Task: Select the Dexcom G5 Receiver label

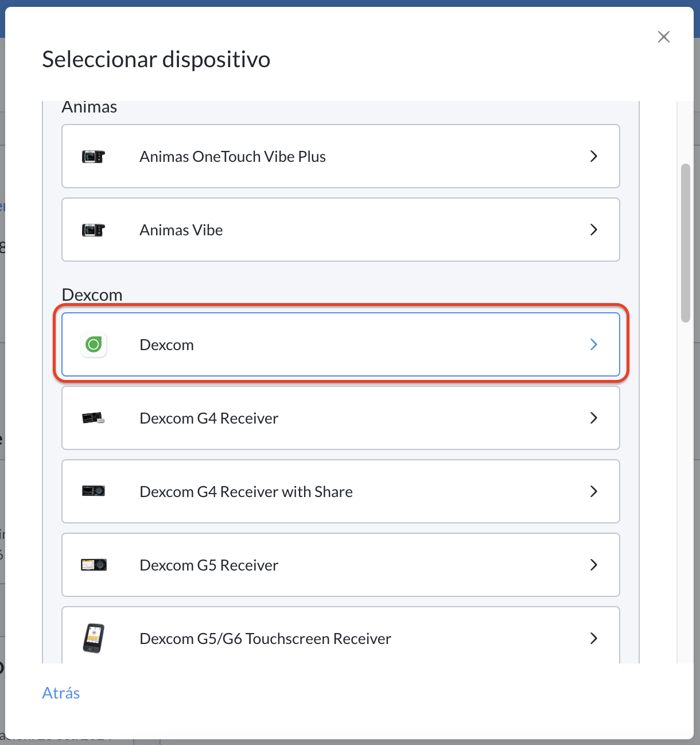Action: pyautogui.click(x=209, y=565)
